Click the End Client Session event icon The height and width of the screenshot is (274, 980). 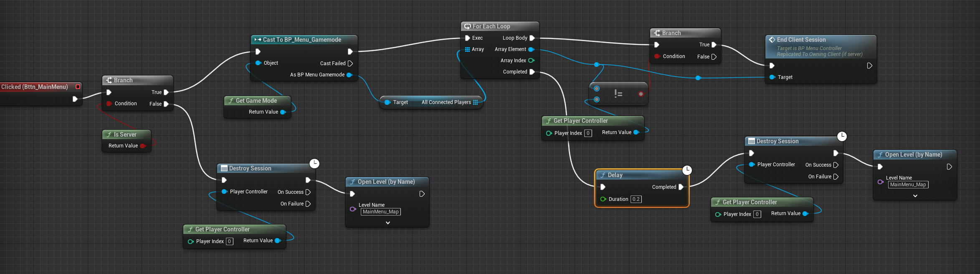click(x=772, y=40)
